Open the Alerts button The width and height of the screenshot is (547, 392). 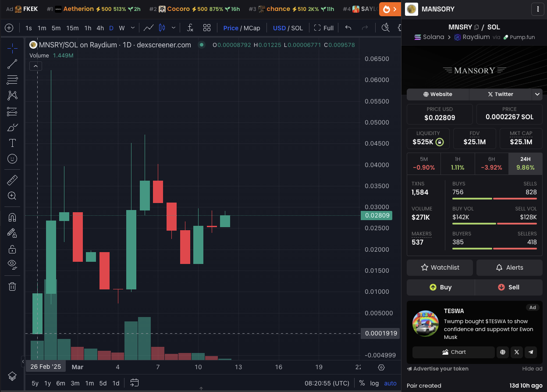pos(509,267)
